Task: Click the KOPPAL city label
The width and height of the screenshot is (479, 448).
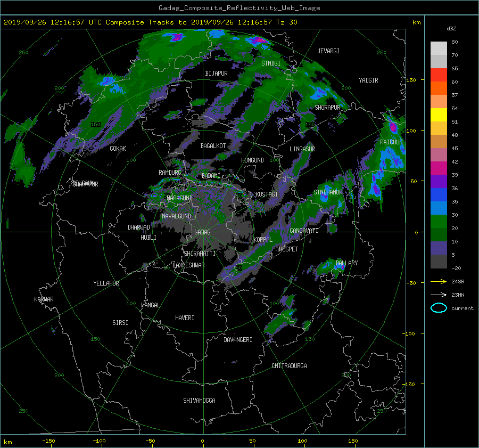Action: [x=263, y=240]
